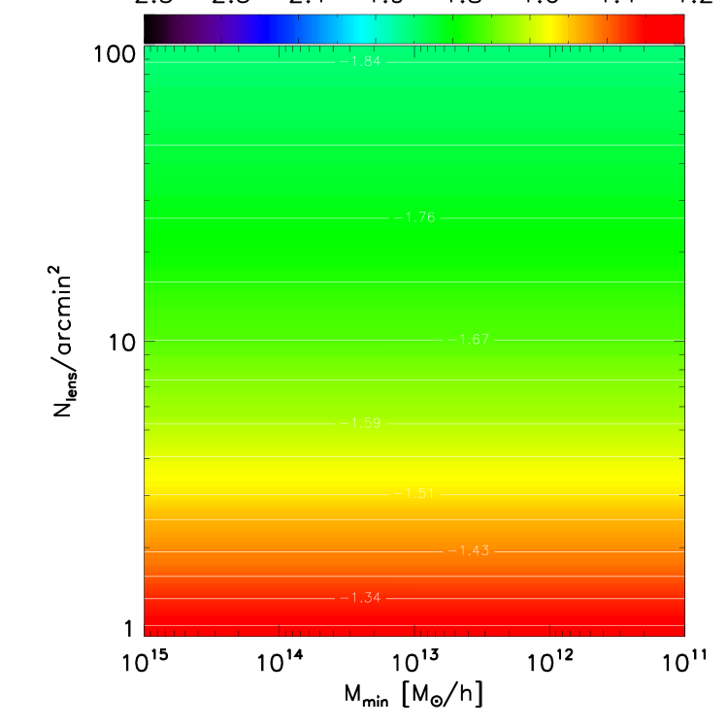728x728 pixels.
Task: Select cyan on the top colorbar
Action: [x=361, y=29]
